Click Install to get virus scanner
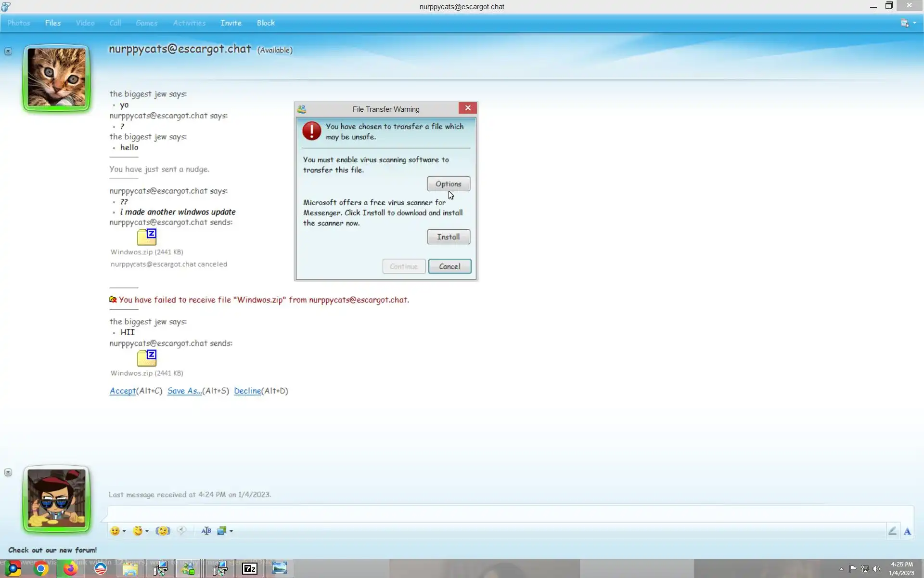This screenshot has width=924, height=578. pyautogui.click(x=448, y=237)
